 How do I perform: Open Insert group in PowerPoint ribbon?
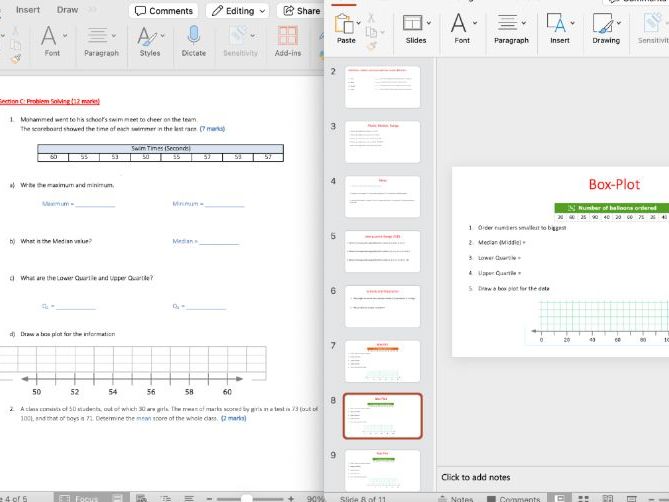pos(560,29)
